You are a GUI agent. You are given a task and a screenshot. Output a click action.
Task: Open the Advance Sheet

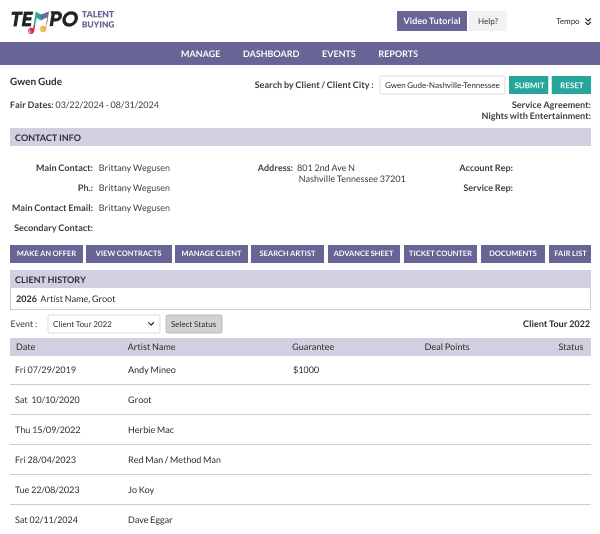[363, 253]
